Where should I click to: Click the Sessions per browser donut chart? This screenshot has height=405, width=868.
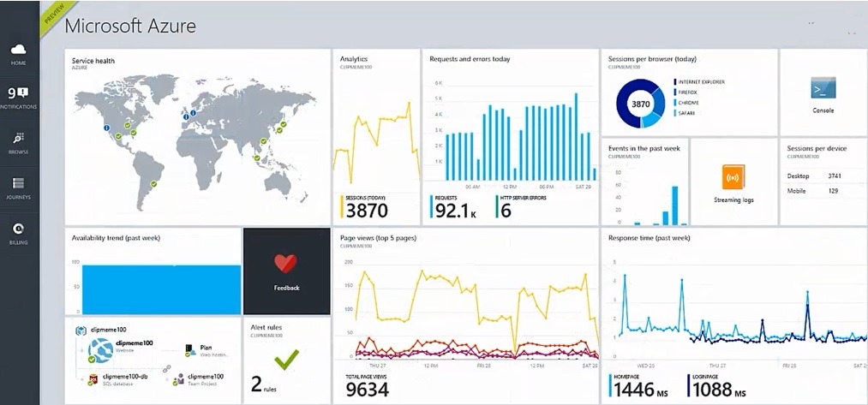point(640,104)
